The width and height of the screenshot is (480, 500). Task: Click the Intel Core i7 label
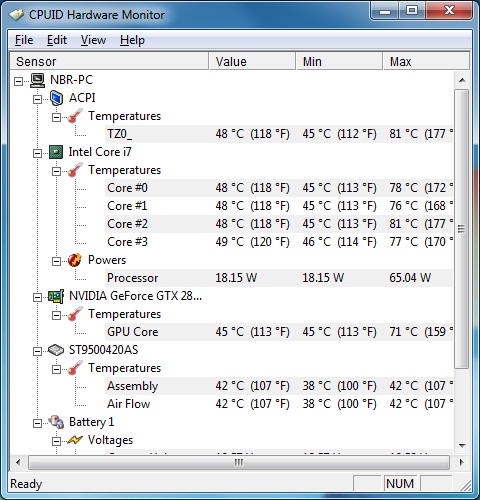tap(100, 152)
